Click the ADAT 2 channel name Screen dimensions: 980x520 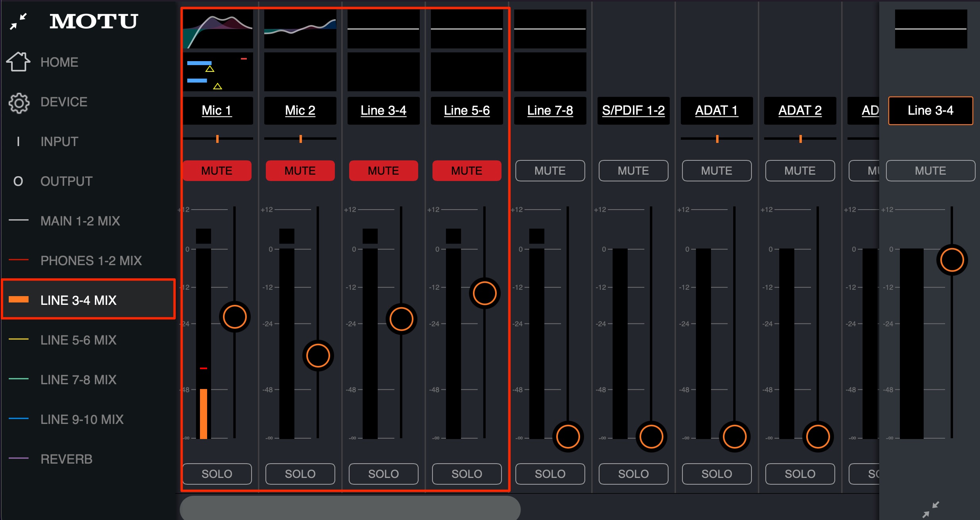(800, 111)
